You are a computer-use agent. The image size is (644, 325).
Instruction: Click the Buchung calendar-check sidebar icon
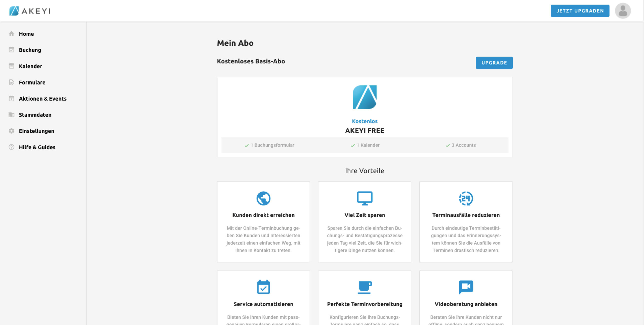(x=11, y=50)
